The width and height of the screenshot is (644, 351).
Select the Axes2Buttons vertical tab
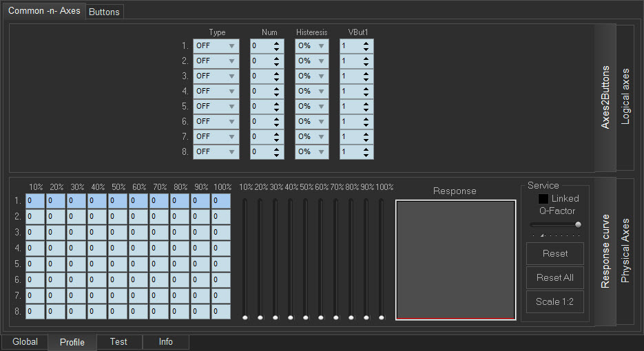[605, 97]
